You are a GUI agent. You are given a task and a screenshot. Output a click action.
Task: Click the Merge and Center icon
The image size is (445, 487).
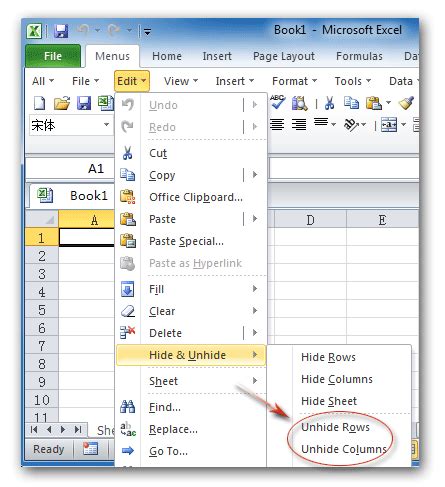pyautogui.click(x=389, y=125)
